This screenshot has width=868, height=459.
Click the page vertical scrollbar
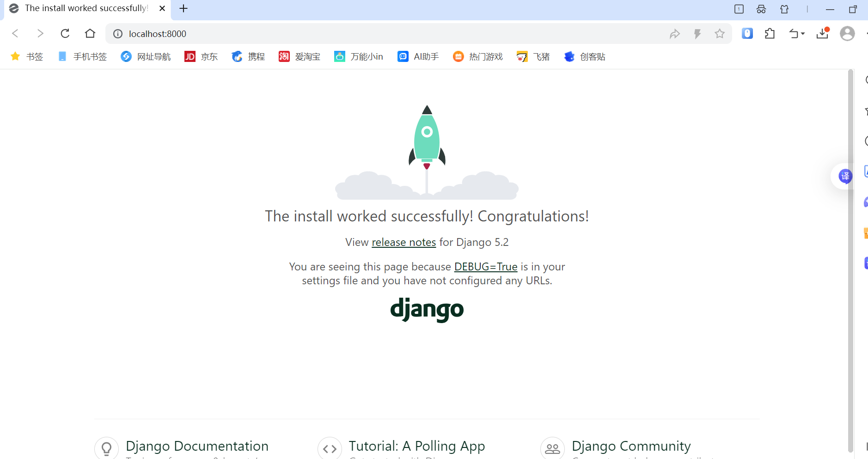pyautogui.click(x=850, y=261)
